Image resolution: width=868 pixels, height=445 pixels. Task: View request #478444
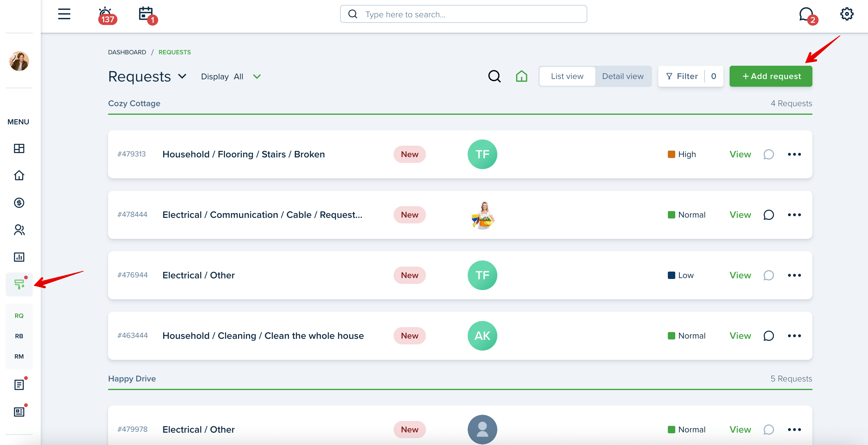tap(740, 215)
